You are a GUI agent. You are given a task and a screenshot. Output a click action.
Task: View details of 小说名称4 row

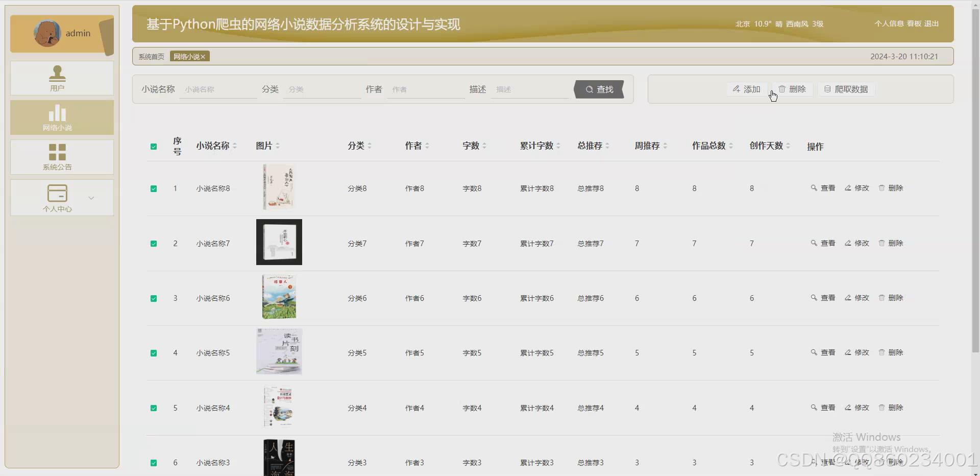823,408
